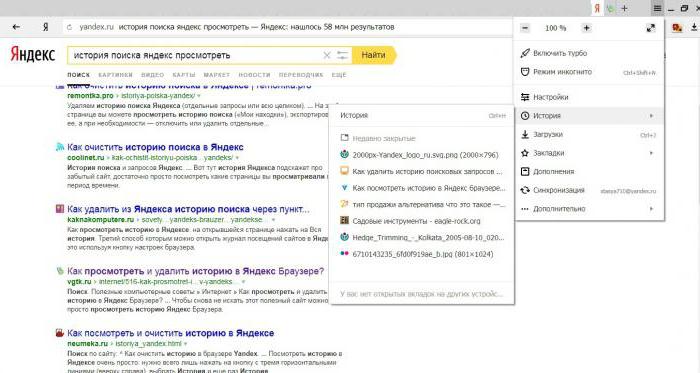This screenshot has width=700, height=373.
Task: Expand dropdown arrow next to vgtk.ru URL
Action: (x=243, y=282)
